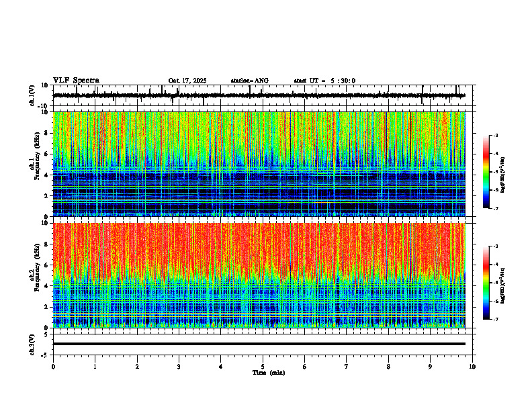Click the flat ch.3 voltage trace
This screenshot has height=411, width=532.
click(x=259, y=344)
